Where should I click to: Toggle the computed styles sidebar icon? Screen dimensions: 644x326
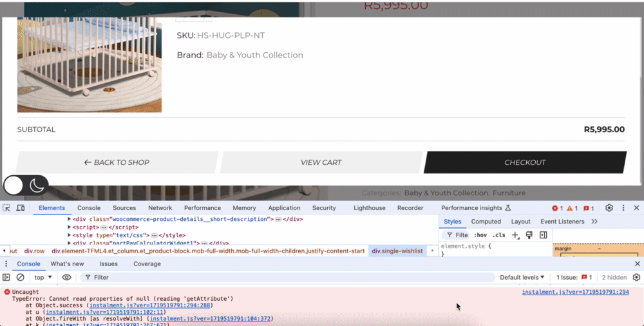pos(544,235)
